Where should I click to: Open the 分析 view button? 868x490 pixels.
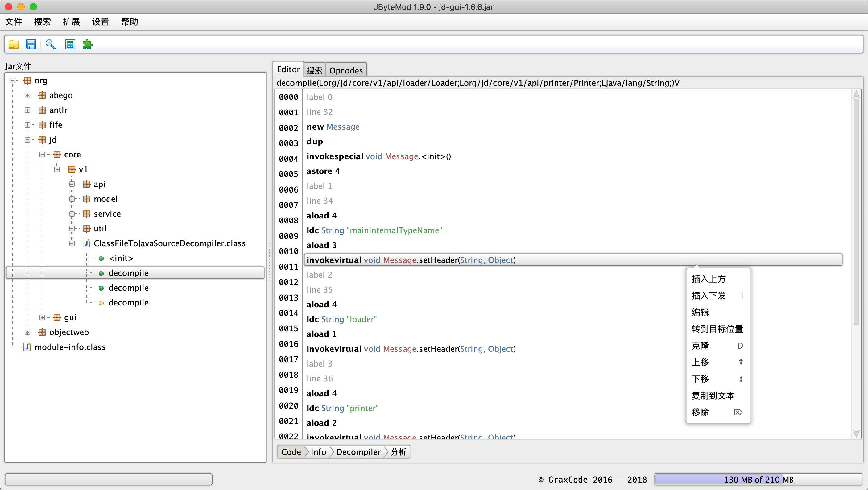(398, 452)
